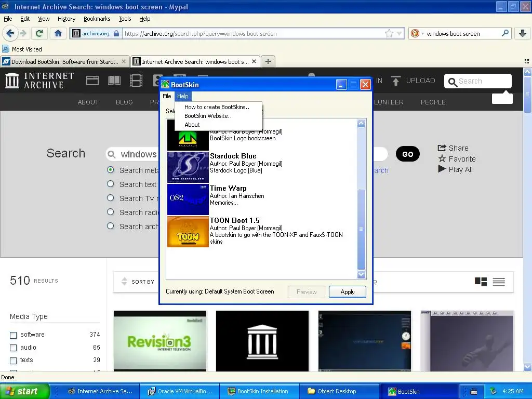532x399 pixels.
Task: Click the Windows start button
Action: point(25,391)
